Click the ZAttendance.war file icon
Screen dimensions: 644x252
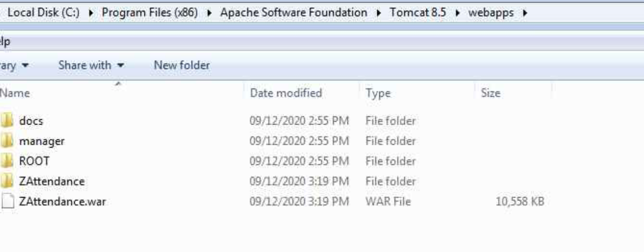[x=7, y=202]
